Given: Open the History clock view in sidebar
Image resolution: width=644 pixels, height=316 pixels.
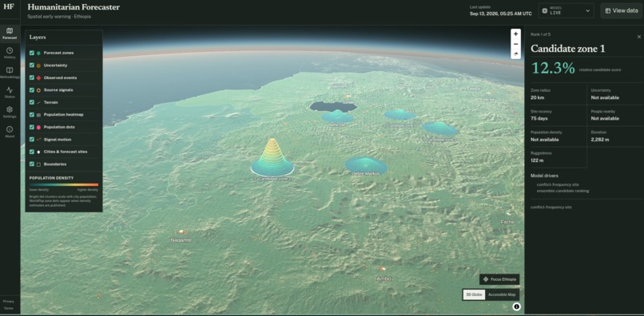Looking at the screenshot, I should [10, 53].
